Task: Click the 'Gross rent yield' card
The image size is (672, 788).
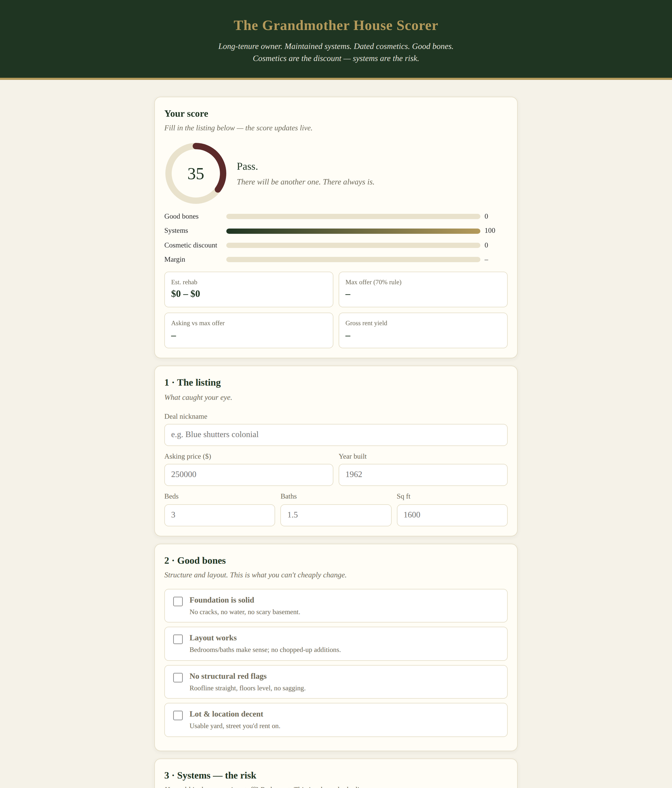Action: [423, 331]
